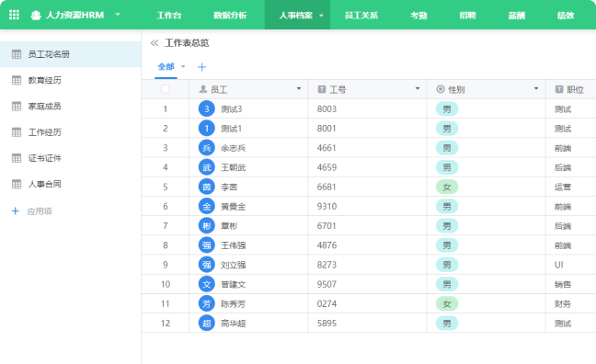Click the work number cell 0274

(367, 303)
